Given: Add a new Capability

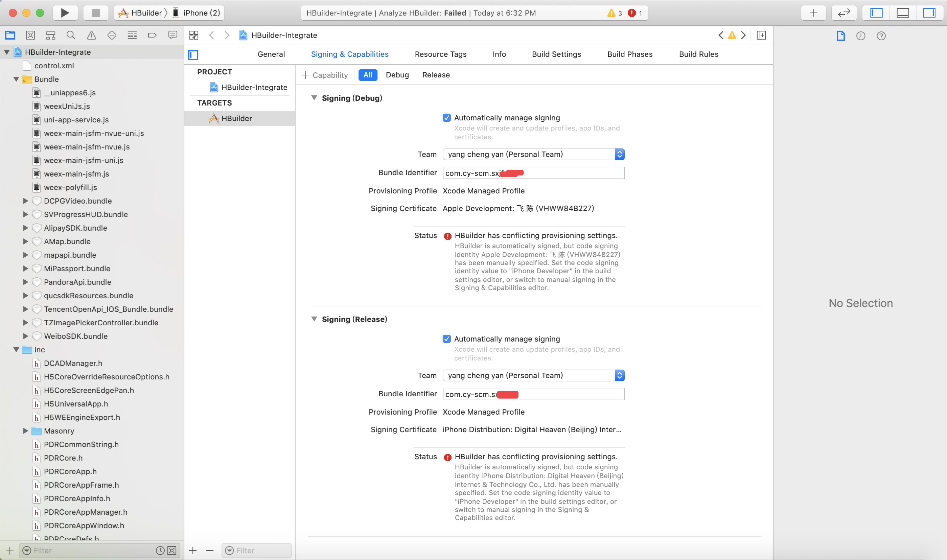Looking at the screenshot, I should click(x=324, y=75).
